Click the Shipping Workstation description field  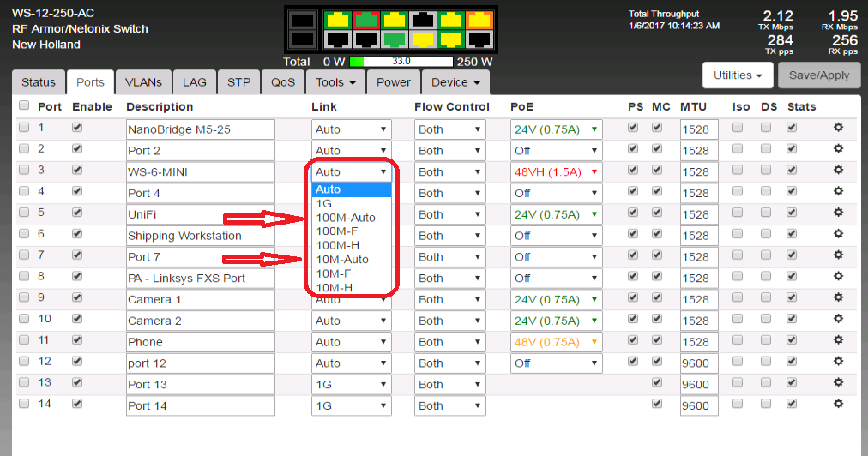click(x=200, y=236)
